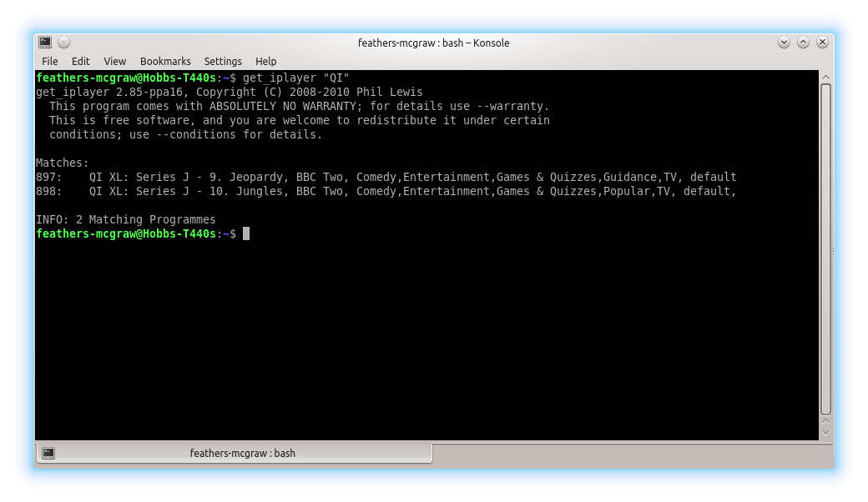Select the feathers-mcgraw : bash tab
Screen dimensions: 868x502
click(x=234, y=454)
